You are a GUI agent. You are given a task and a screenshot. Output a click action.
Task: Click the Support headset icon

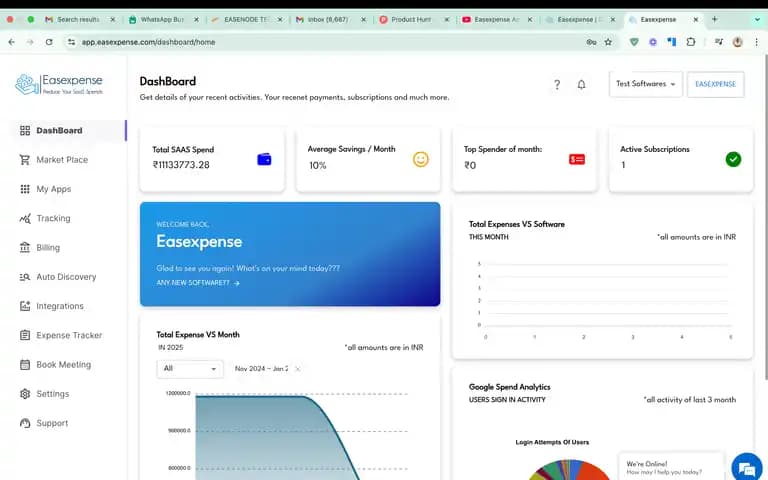(x=25, y=423)
